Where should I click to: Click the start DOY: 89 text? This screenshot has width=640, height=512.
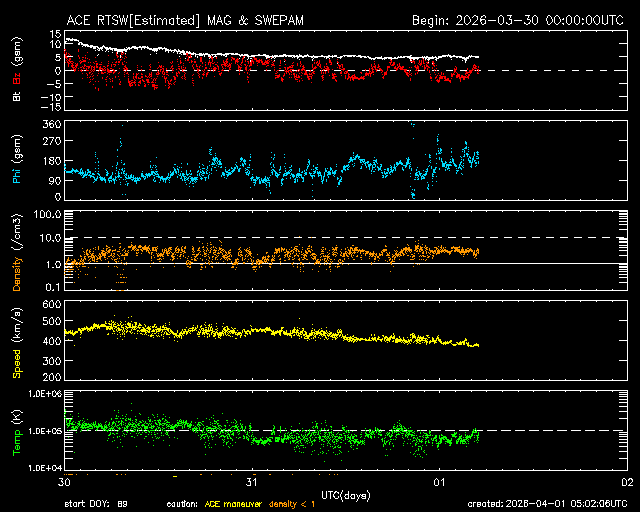[96, 503]
